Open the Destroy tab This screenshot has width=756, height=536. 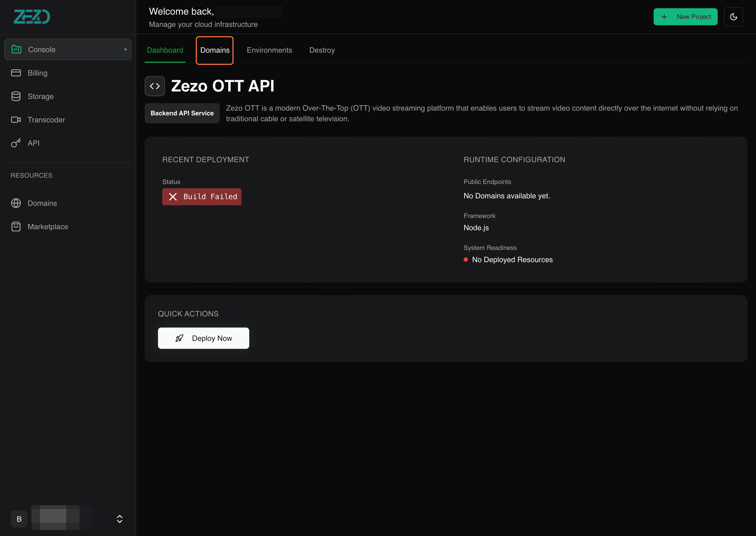click(322, 50)
